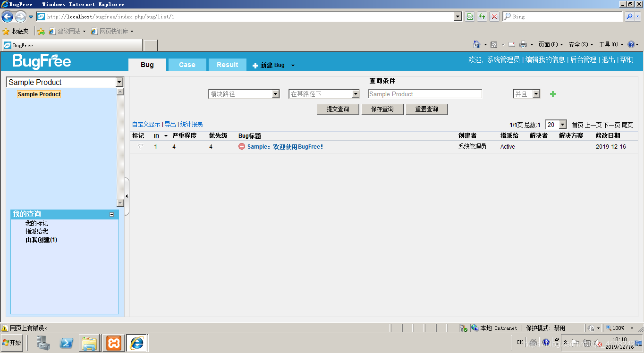The image size is (644, 353).
Task: Click the RSS feeds icon
Action: click(494, 44)
